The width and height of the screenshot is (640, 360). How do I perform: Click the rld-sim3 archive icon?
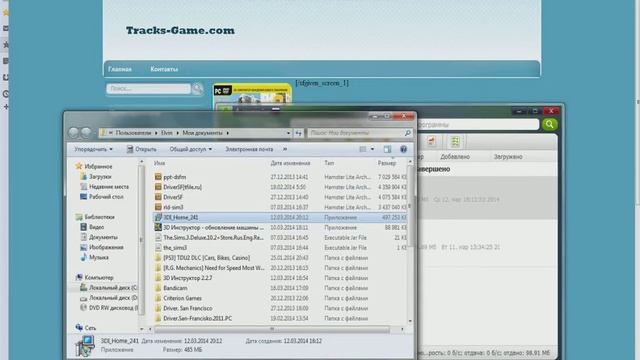click(158, 207)
